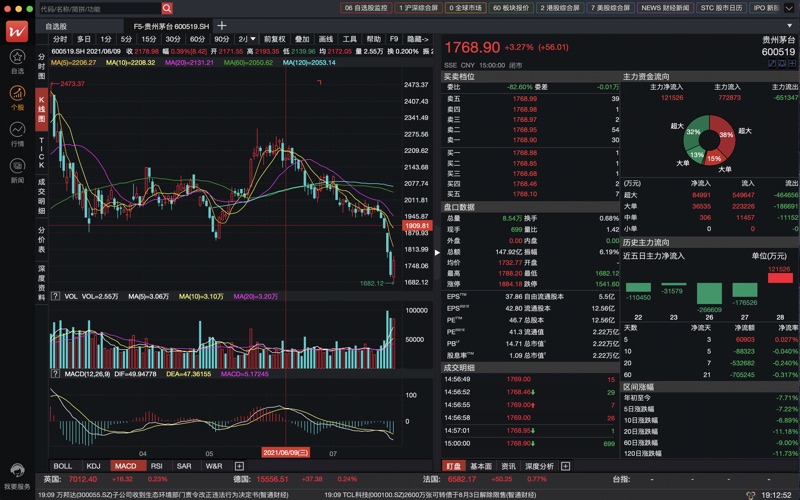The width and height of the screenshot is (800, 500).
Task: Click 画线 drawing tool button
Action: [326, 39]
